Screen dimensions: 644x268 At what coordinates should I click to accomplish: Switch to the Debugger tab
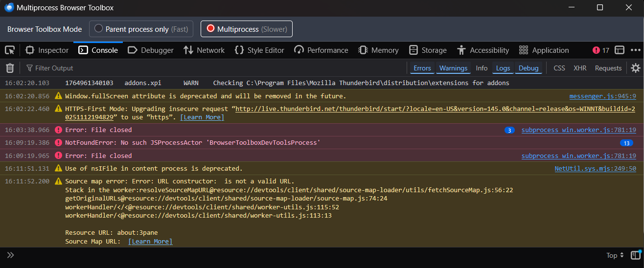pyautogui.click(x=151, y=50)
